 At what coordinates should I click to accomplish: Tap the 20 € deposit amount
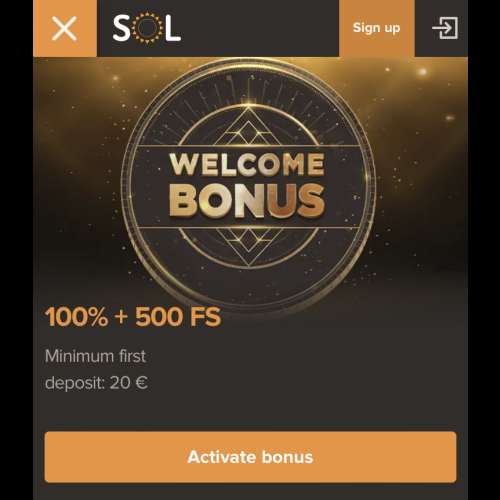[128, 383]
